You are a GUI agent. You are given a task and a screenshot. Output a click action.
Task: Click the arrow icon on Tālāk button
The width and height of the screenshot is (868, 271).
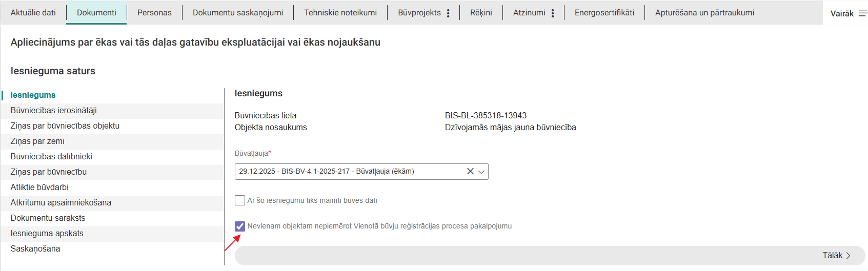point(849,256)
